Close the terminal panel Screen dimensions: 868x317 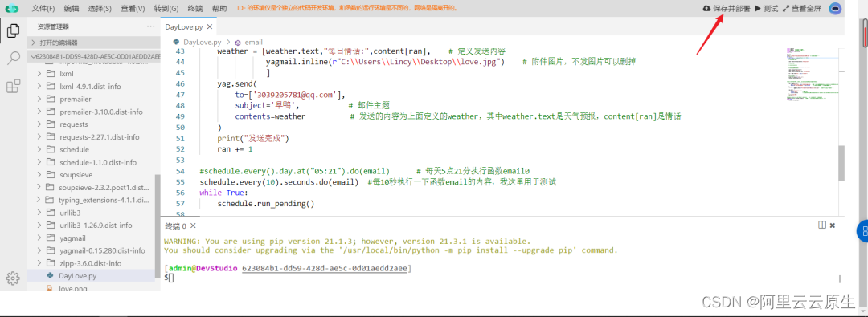pyautogui.click(x=833, y=226)
